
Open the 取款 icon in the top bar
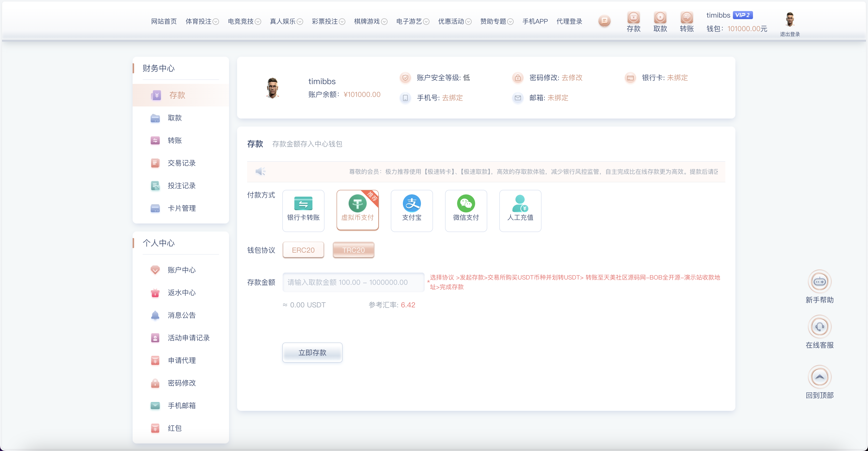[x=660, y=21]
